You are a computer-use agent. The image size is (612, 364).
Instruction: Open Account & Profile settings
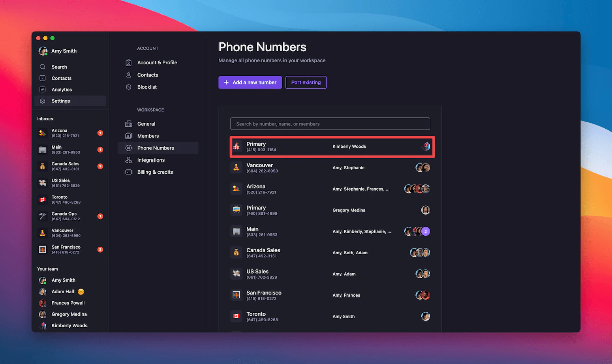point(157,62)
